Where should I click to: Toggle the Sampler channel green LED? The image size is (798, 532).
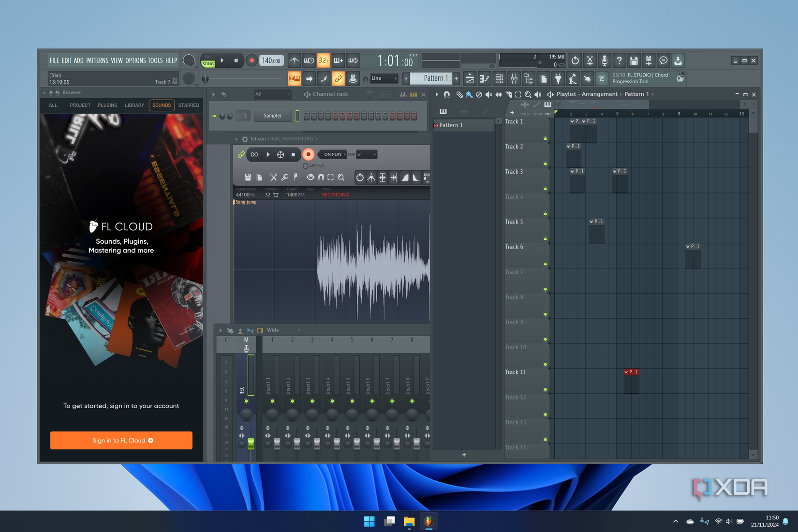tap(215, 116)
